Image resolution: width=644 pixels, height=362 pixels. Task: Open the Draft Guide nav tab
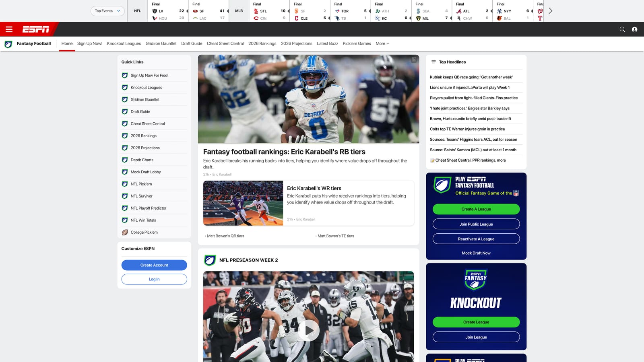pos(192,43)
